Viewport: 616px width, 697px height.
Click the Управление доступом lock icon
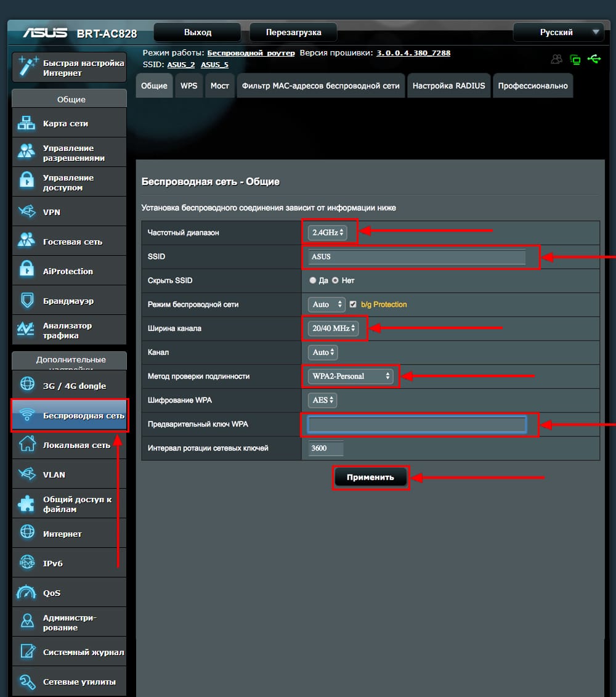click(26, 181)
